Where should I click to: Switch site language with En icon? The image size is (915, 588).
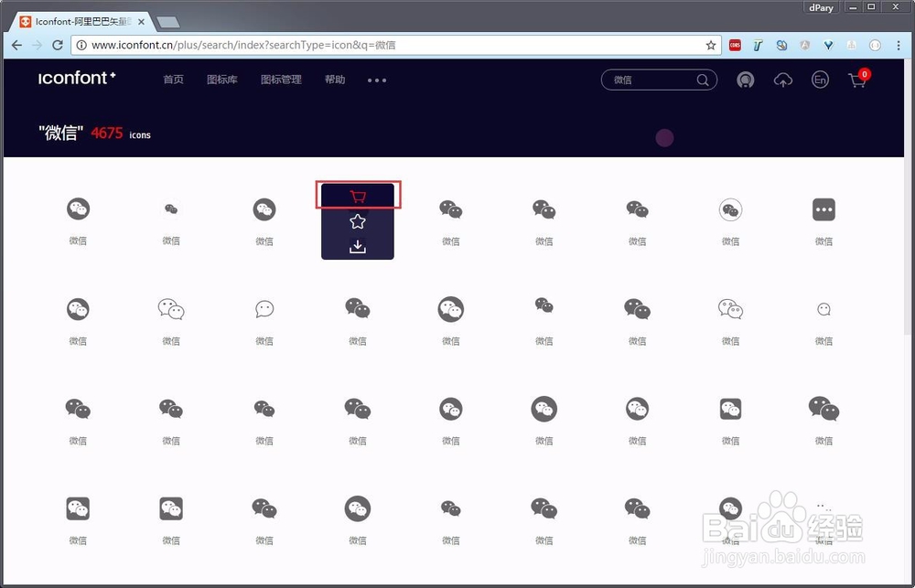click(820, 80)
